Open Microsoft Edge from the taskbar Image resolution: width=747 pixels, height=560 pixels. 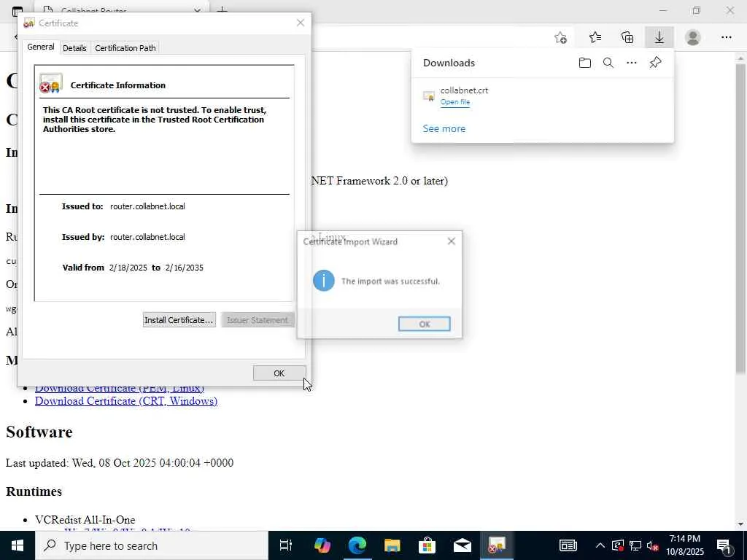(x=357, y=545)
